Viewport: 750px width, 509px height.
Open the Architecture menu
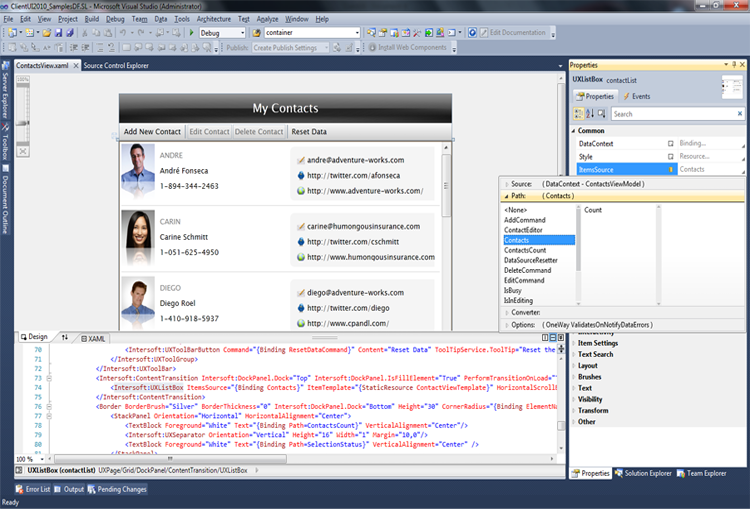tap(213, 19)
